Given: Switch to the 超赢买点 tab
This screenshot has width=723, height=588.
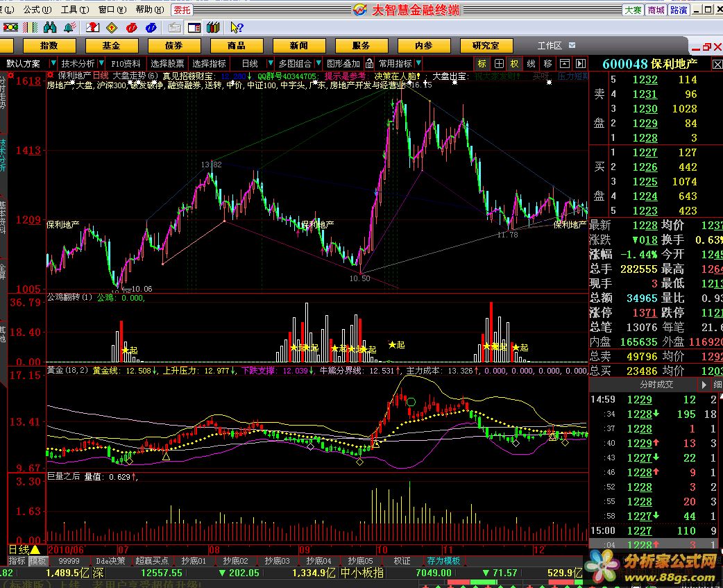Looking at the screenshot, I should pyautogui.click(x=152, y=561).
